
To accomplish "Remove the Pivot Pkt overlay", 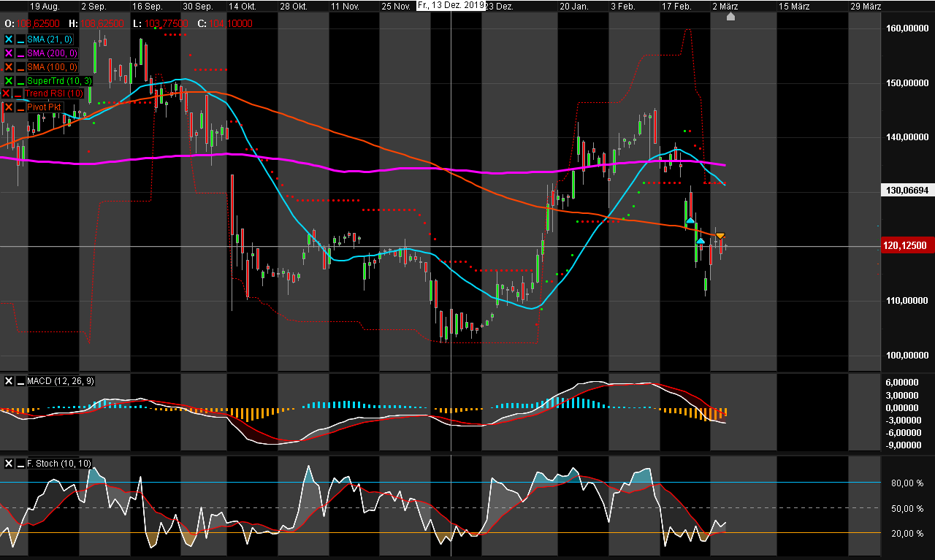I will tap(8, 107).
